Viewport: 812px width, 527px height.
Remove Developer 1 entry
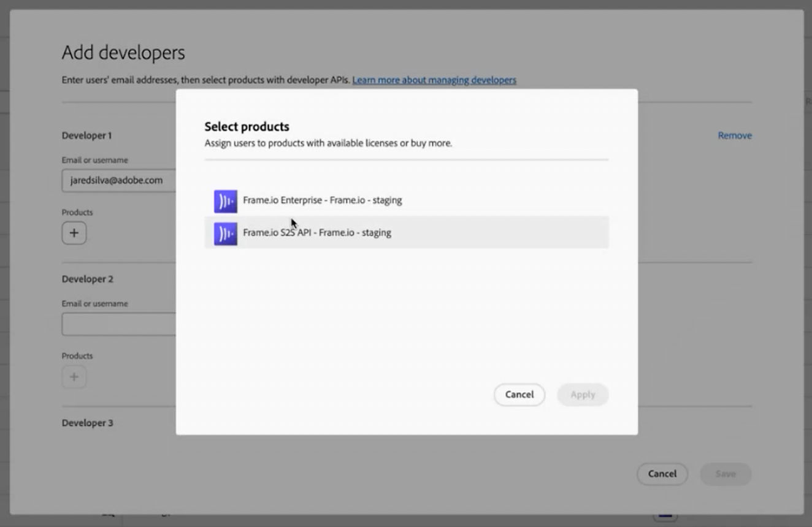coord(735,135)
